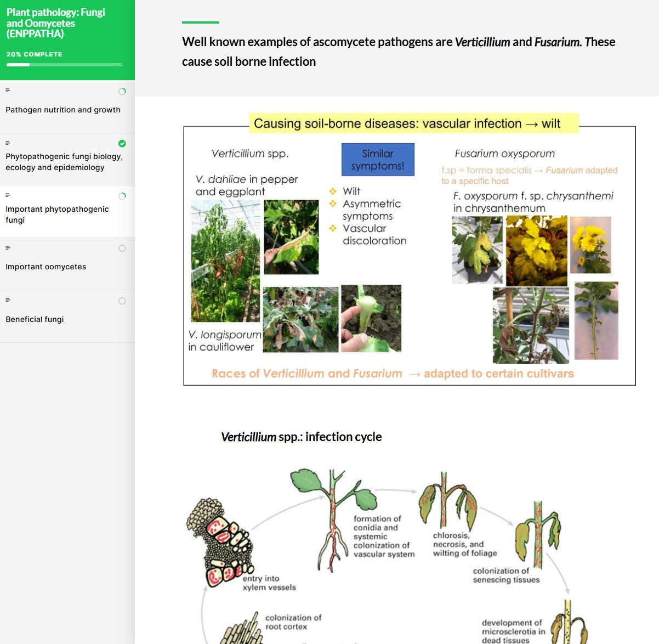Viewport: 659px width, 644px height.
Task: Click the partial progress circle for Pathogen nutrition lesson
Action: [x=122, y=91]
